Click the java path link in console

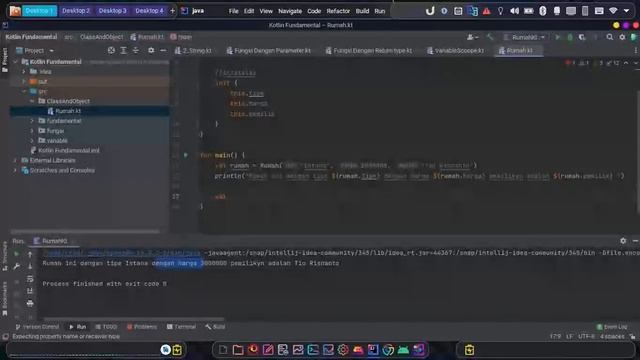tap(122, 253)
